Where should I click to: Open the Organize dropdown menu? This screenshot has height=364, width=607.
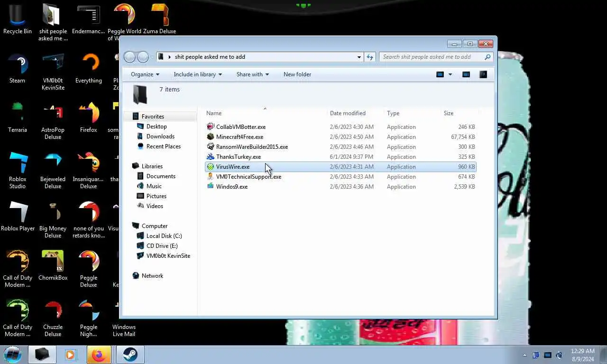[x=145, y=74]
